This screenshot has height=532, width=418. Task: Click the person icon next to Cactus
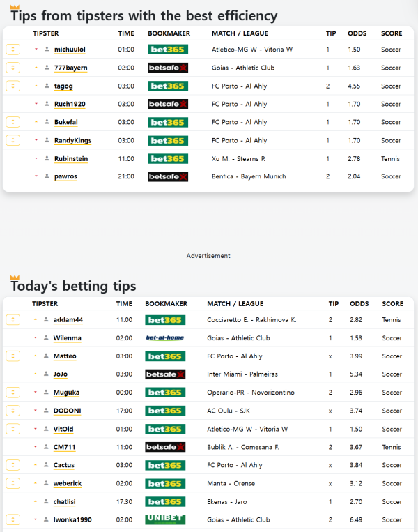(46, 465)
